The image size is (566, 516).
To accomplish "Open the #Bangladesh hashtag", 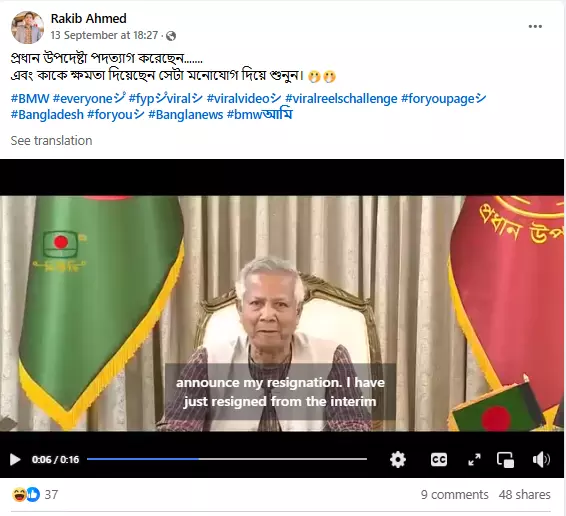I will [x=47, y=114].
